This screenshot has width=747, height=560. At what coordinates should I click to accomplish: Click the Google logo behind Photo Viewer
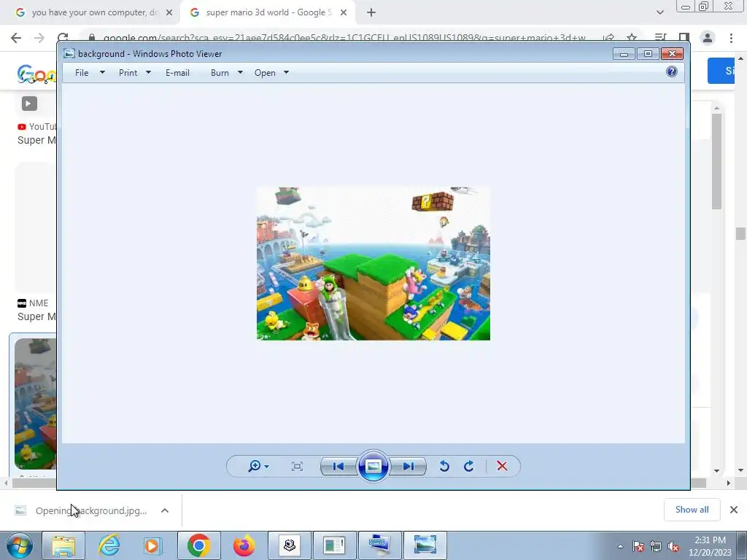click(x=36, y=74)
